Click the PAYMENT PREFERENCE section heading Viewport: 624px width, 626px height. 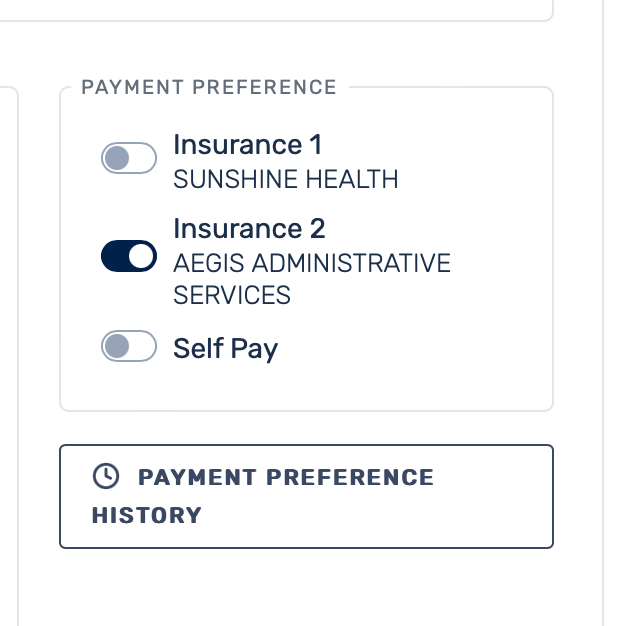click(x=209, y=87)
